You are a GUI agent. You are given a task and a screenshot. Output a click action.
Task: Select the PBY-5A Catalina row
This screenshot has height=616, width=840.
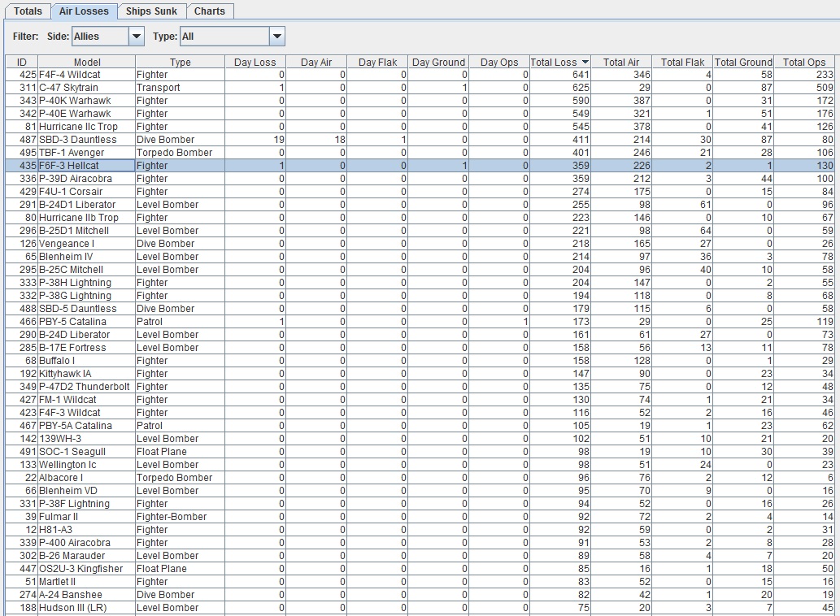[420, 426]
